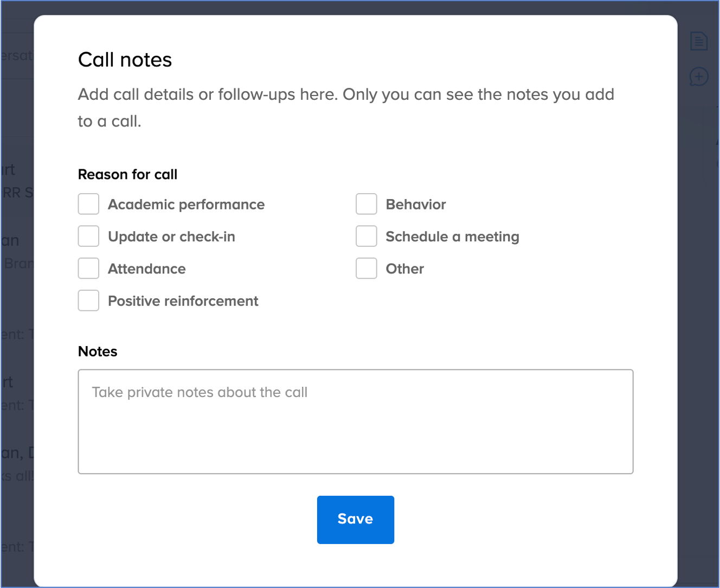Click the 'Positive reinforcement' label text
720x588 pixels.
coord(183,301)
